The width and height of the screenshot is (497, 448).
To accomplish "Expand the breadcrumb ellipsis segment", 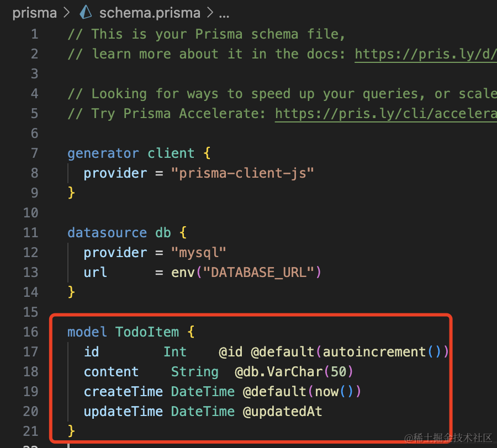I will pyautogui.click(x=224, y=12).
